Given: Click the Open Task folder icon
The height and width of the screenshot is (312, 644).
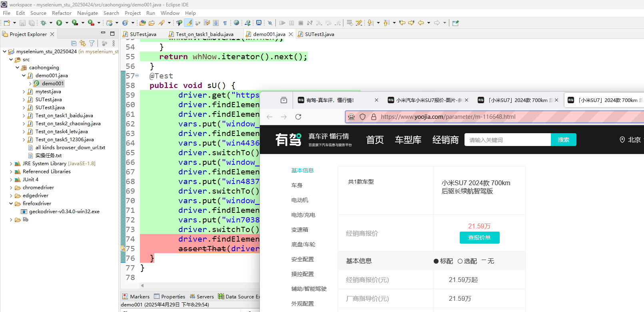Looking at the screenshot, I should pos(152,23).
